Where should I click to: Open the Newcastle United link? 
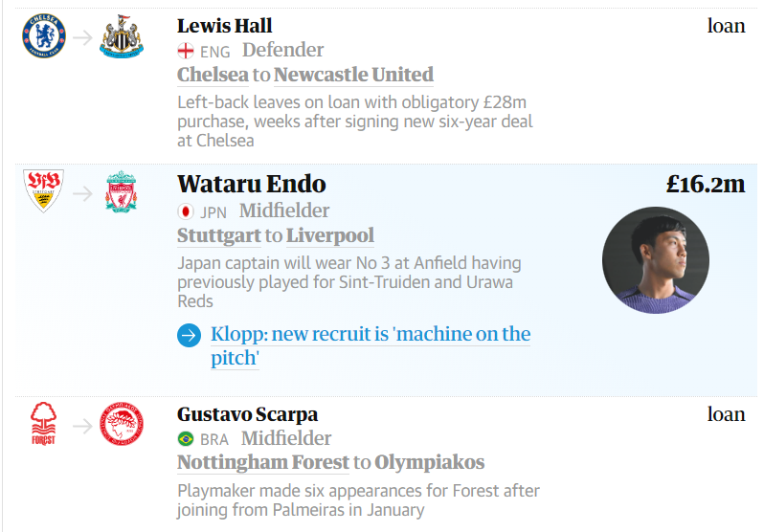[x=353, y=75]
